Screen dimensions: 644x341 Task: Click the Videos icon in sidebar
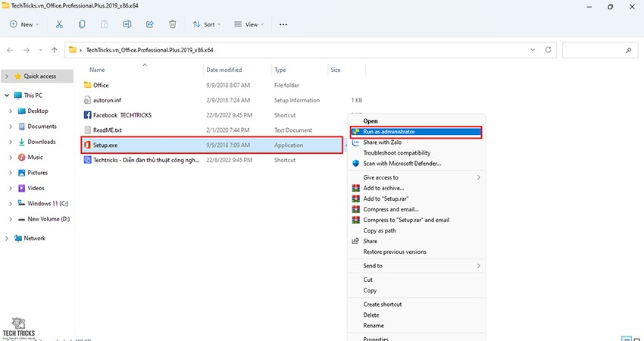click(21, 188)
